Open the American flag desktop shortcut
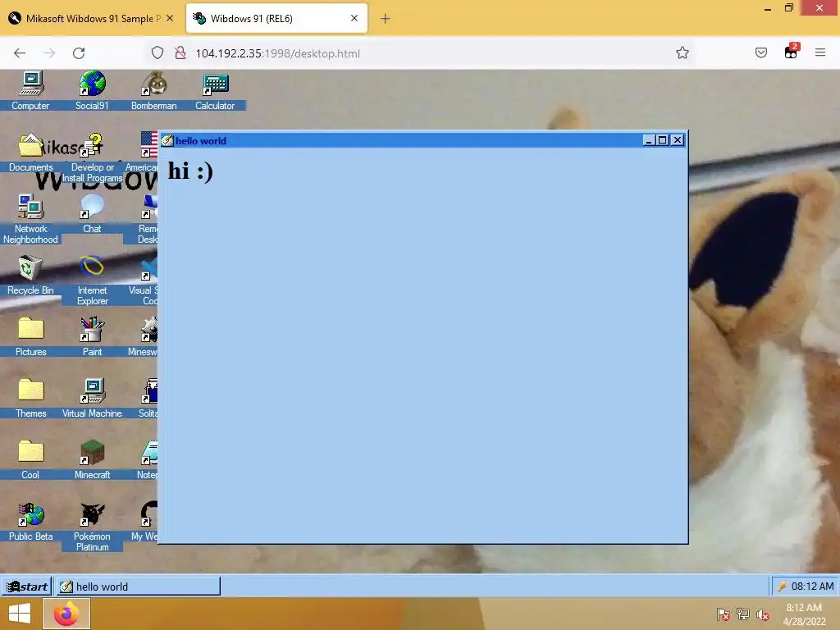Viewport: 840px width, 630px height. pos(141,152)
